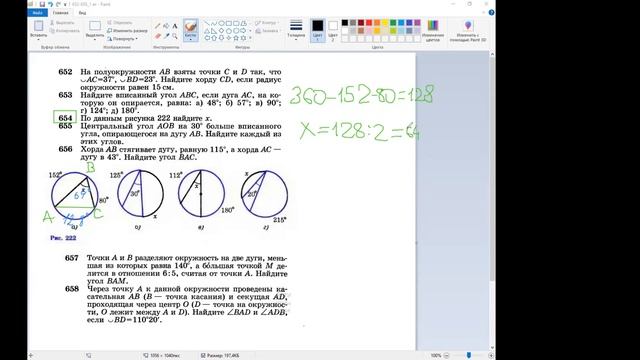Image resolution: width=640 pixels, height=360 pixels.
Task: Switch to the Home (Главная) tab
Action: [x=60, y=13]
